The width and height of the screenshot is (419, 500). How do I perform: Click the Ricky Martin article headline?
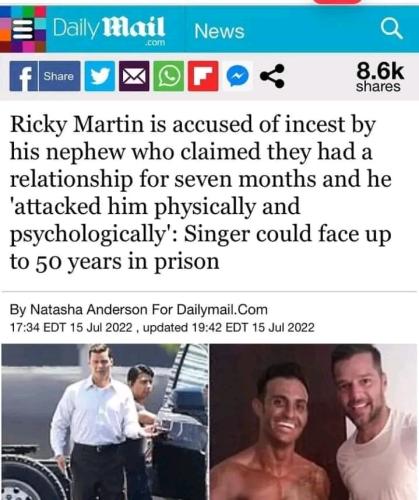point(201,193)
